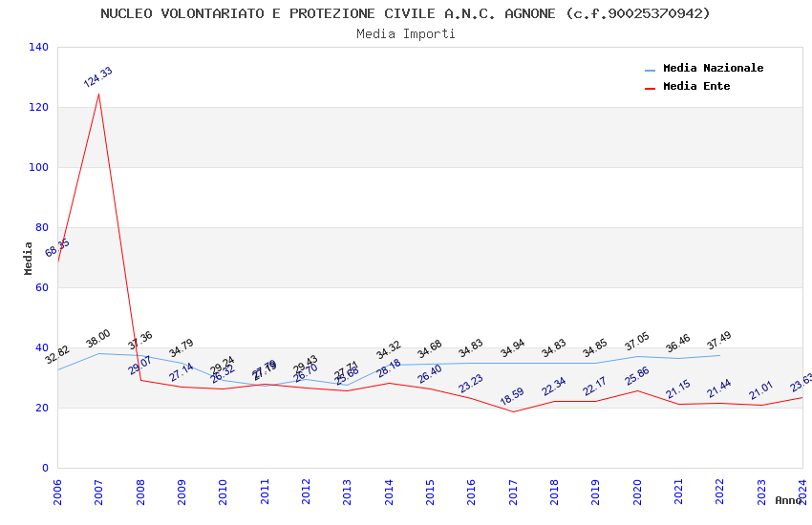812x525 pixels.
Task: Click the 60 y-axis tick label
Action: pos(42,287)
